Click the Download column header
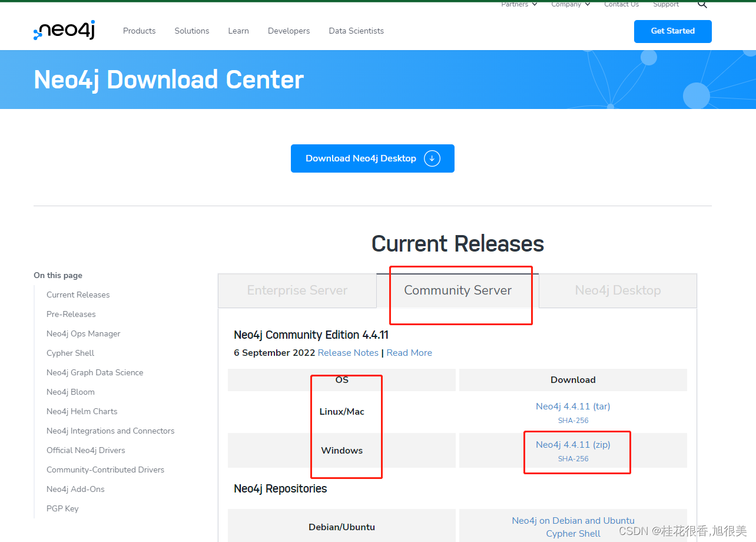The height and width of the screenshot is (542, 756). tap(573, 380)
